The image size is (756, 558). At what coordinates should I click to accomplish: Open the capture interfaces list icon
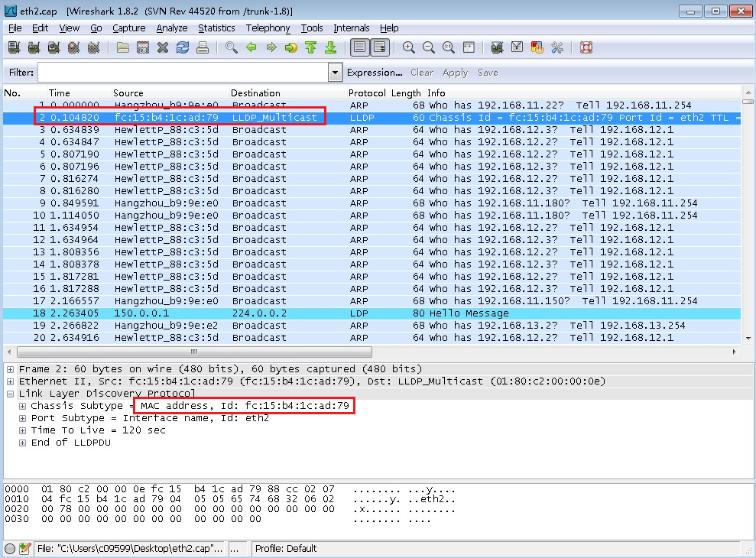15,47
